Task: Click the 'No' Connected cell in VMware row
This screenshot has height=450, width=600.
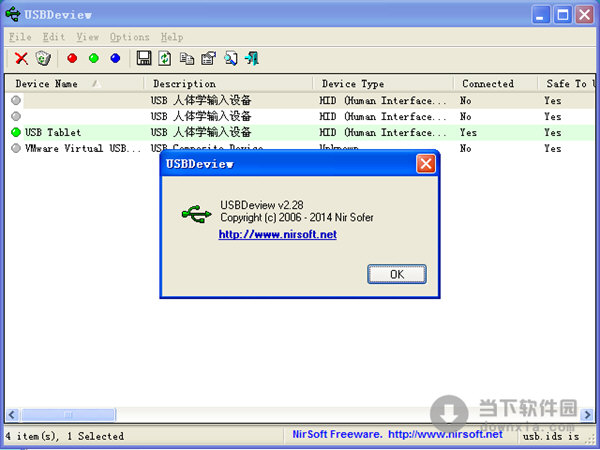Action: [465, 148]
